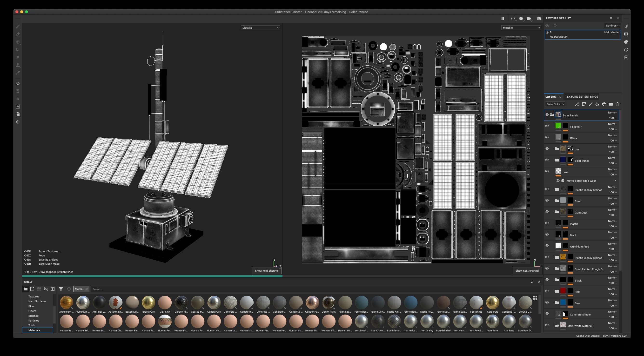
Task: Click the Photoshop export icon in left toolbar
Action: 18,107
